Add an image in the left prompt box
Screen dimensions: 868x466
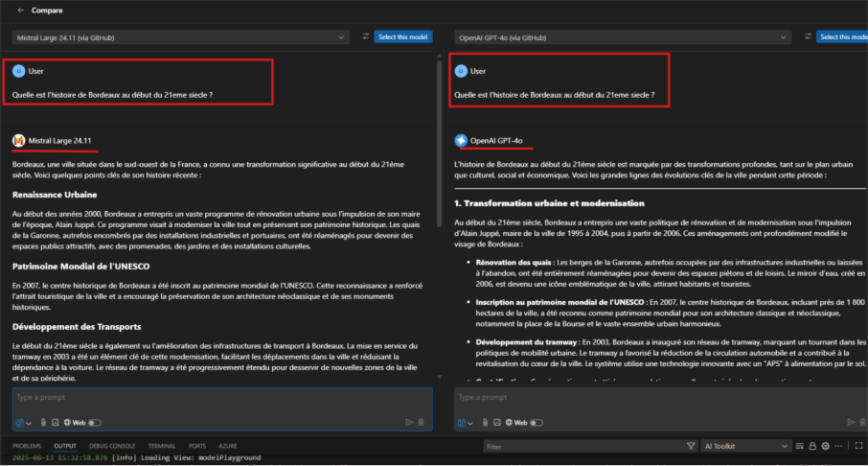tap(55, 422)
